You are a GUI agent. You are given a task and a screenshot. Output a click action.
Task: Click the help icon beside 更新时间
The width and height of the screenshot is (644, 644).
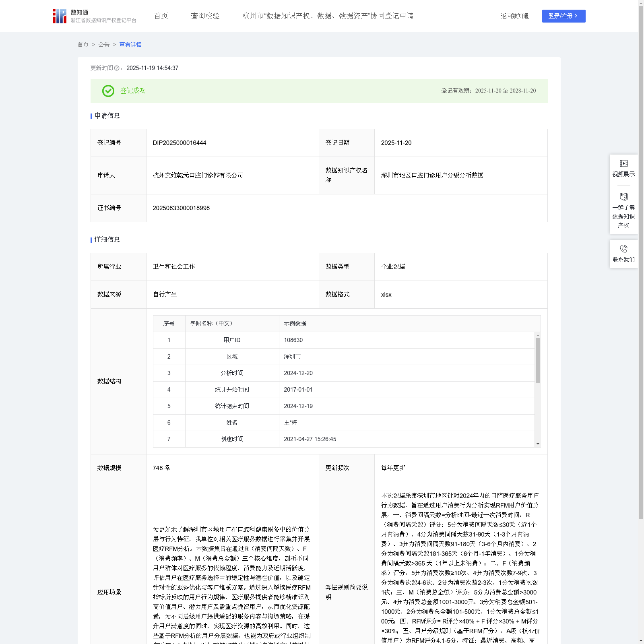pos(117,68)
